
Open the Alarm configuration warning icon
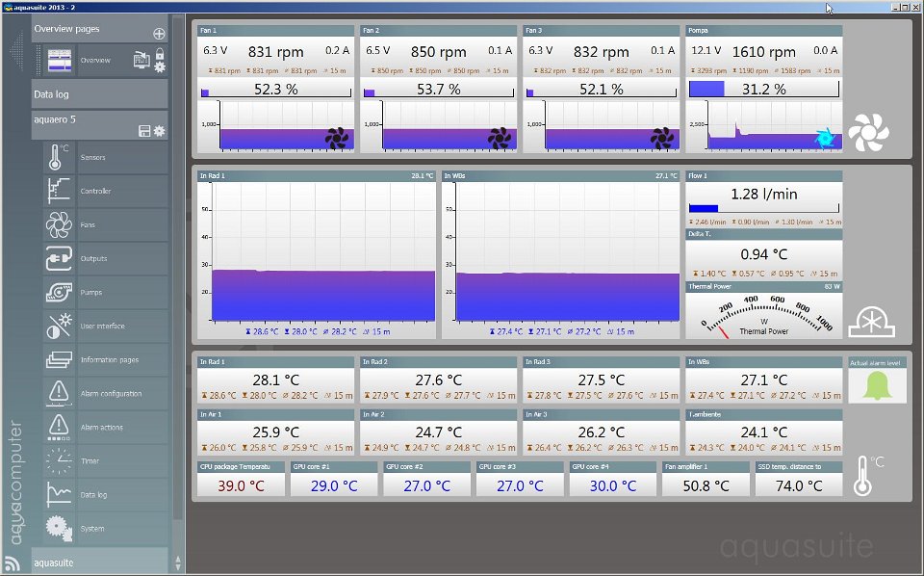tap(59, 393)
